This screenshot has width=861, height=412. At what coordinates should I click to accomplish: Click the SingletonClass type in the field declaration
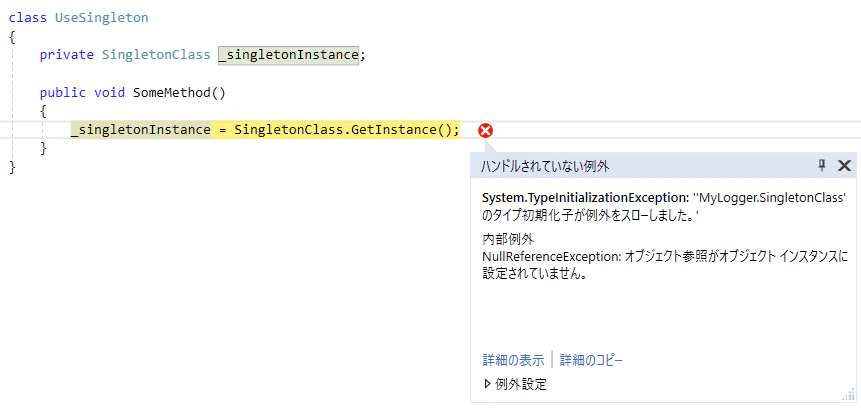(156, 55)
